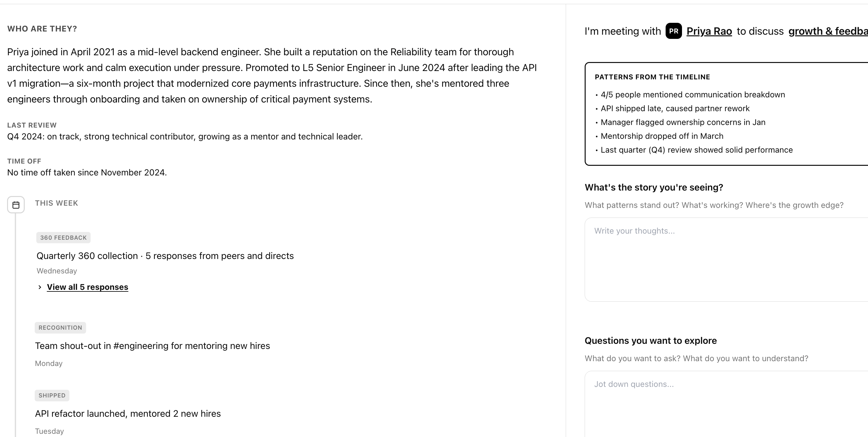This screenshot has height=437, width=868.
Task: Click the Shipped tag
Action: tap(52, 395)
